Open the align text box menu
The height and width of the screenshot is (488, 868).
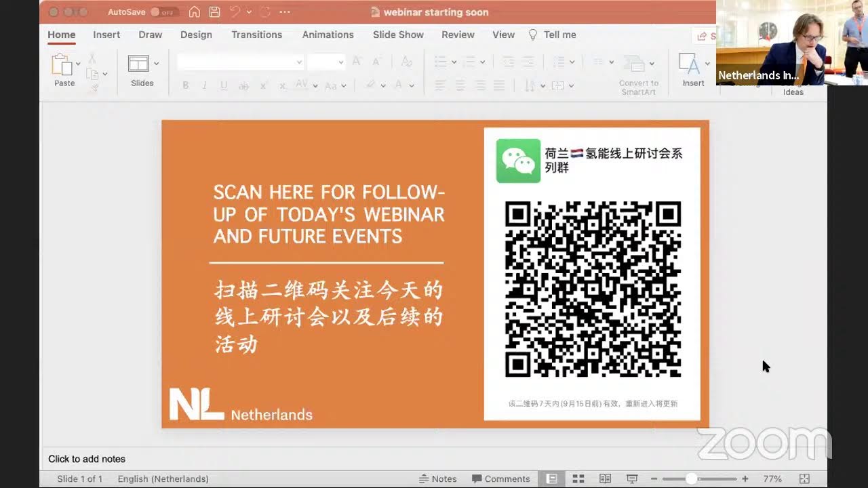(562, 85)
